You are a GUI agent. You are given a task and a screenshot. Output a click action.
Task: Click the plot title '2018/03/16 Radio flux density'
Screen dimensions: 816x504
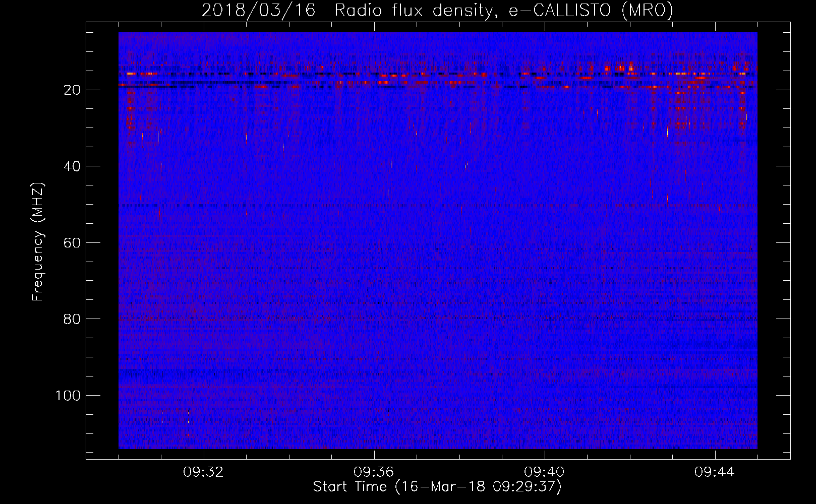(x=437, y=10)
